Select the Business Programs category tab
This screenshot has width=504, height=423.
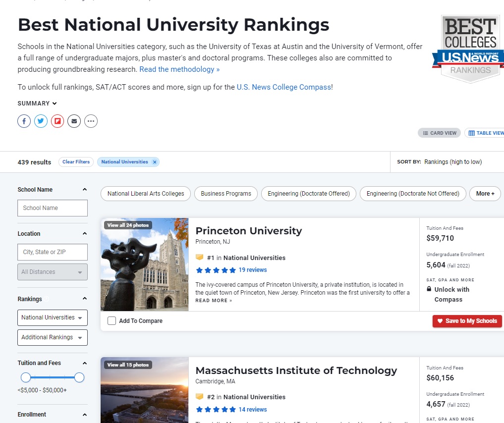pyautogui.click(x=226, y=194)
